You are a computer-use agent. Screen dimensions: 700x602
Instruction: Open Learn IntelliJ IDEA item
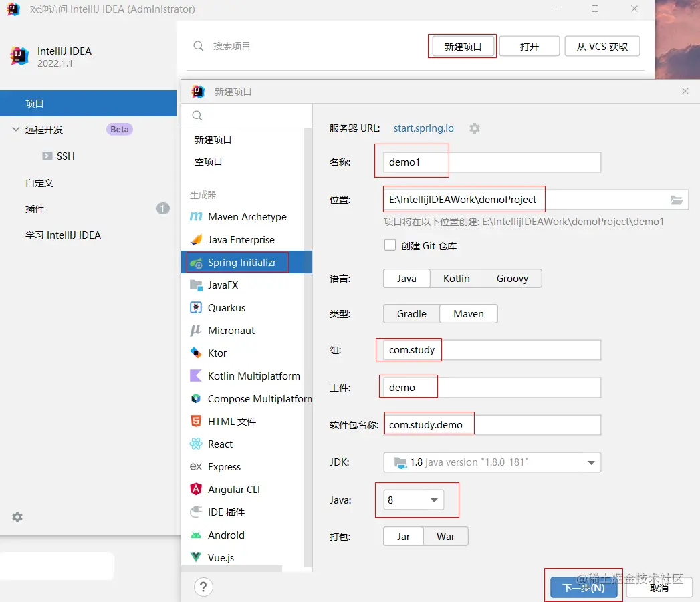63,235
